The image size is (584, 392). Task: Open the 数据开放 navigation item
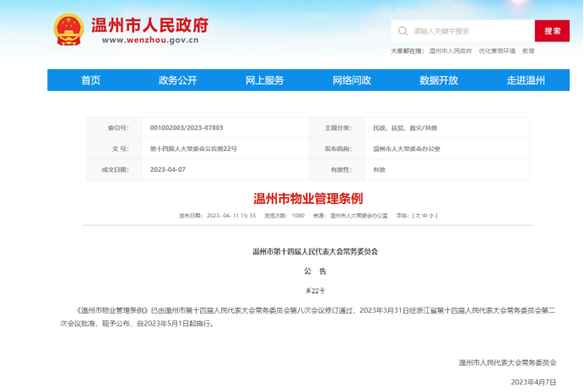click(x=439, y=80)
